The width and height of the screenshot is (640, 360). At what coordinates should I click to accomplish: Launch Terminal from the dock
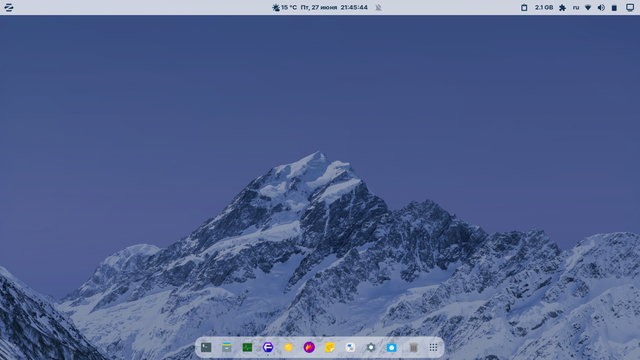coord(206,347)
